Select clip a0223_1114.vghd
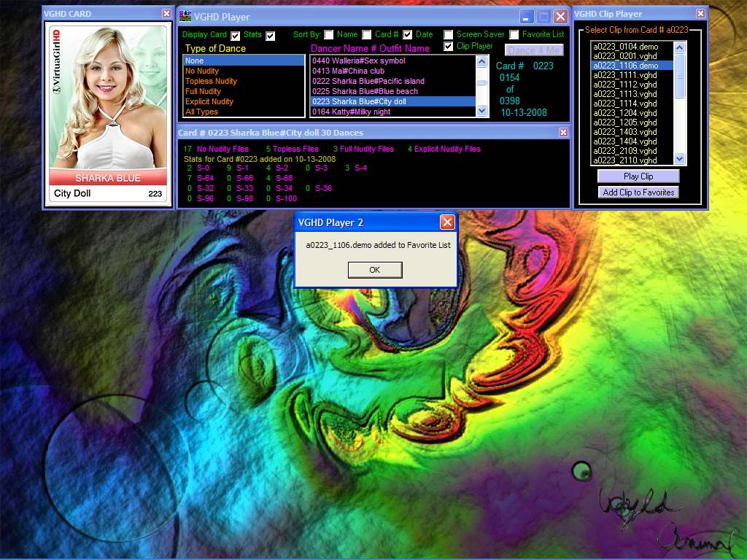This screenshot has width=747, height=560. click(632, 104)
